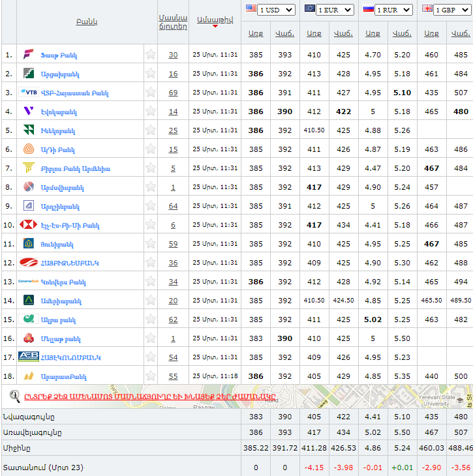This screenshot has width=473, height=476.
Task: Click the ԱրարատԲանկ (Araratbank) logo
Action: point(29,376)
